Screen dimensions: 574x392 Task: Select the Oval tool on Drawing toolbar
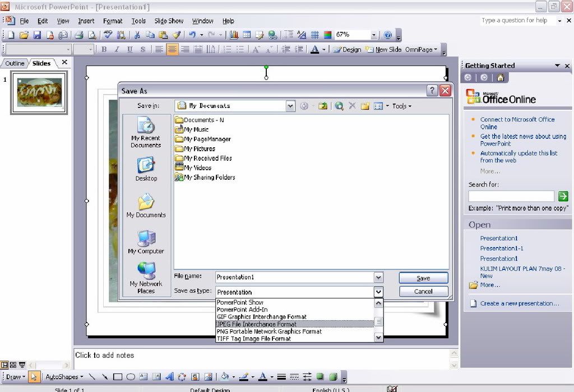pyautogui.click(x=131, y=377)
